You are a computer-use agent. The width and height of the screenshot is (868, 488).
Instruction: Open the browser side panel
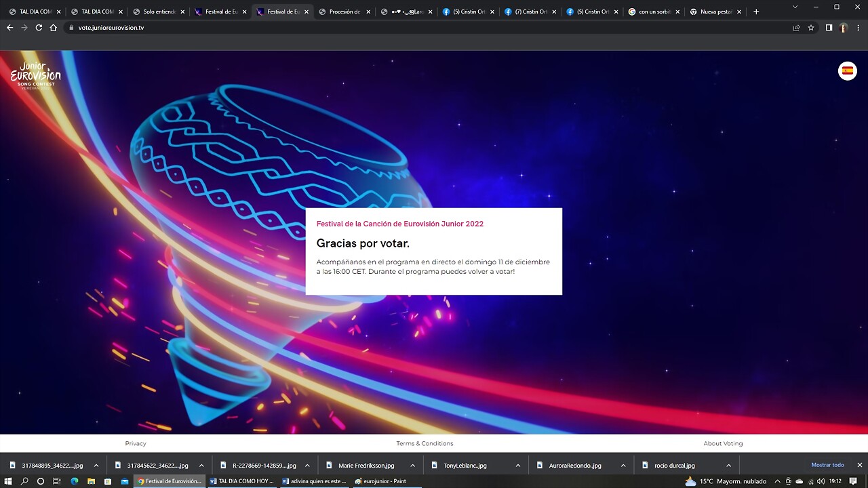coord(829,28)
